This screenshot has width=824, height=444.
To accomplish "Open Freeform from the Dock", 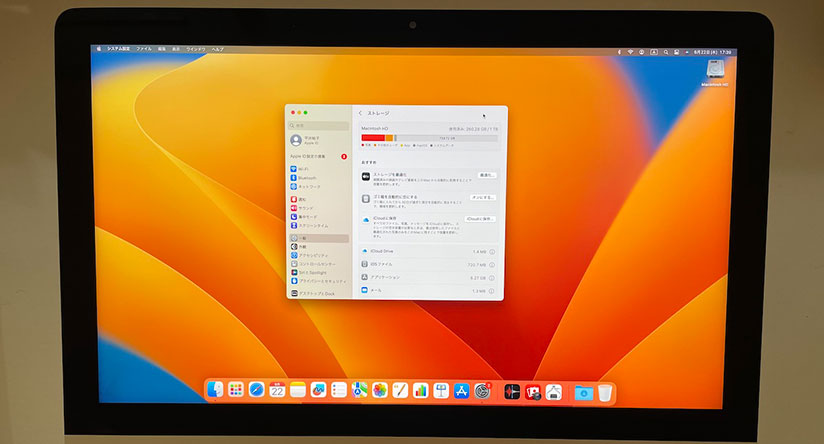I will coord(318,390).
